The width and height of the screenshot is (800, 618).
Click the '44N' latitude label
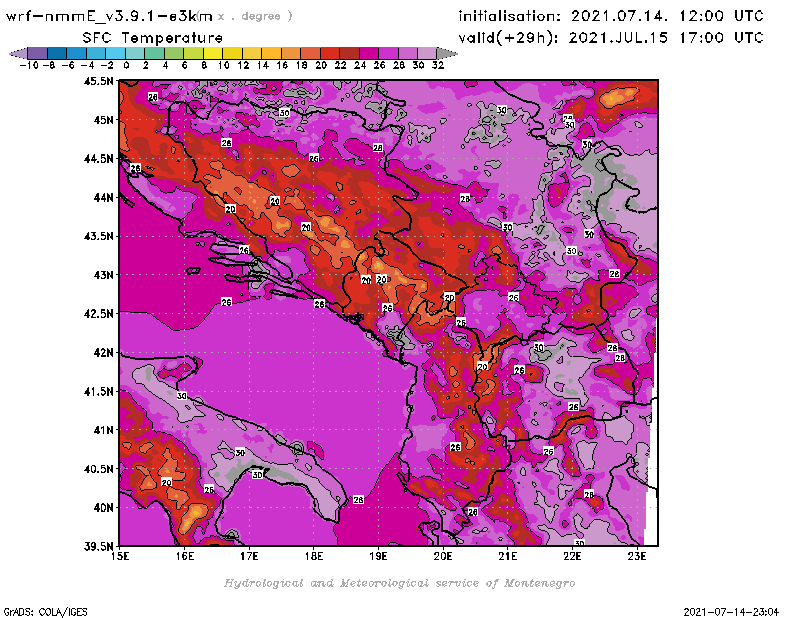[x=103, y=197]
